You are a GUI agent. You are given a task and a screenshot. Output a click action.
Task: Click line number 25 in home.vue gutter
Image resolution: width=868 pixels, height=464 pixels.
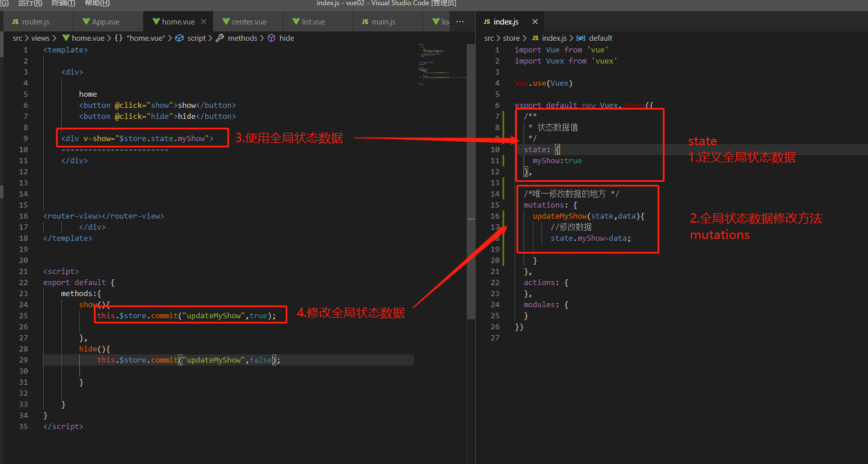coord(23,315)
